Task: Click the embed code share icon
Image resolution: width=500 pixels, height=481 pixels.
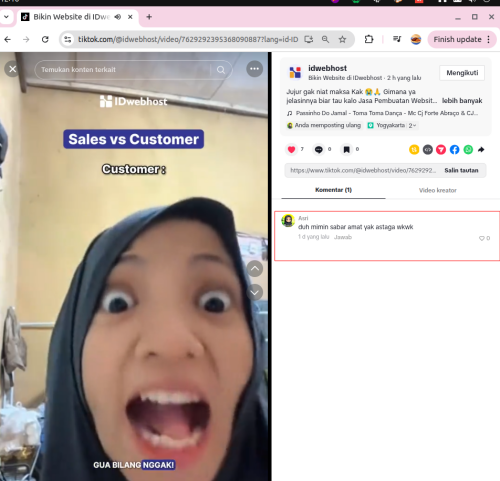Action: point(428,150)
